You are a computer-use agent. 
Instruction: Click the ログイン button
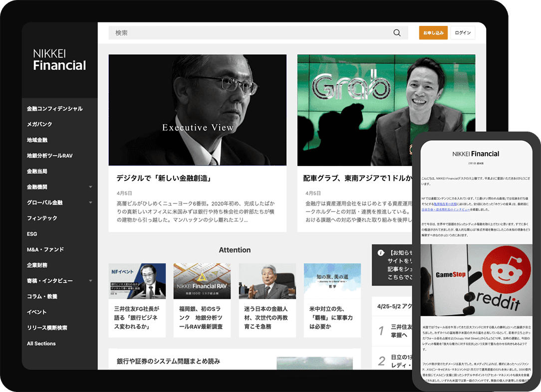(x=462, y=33)
